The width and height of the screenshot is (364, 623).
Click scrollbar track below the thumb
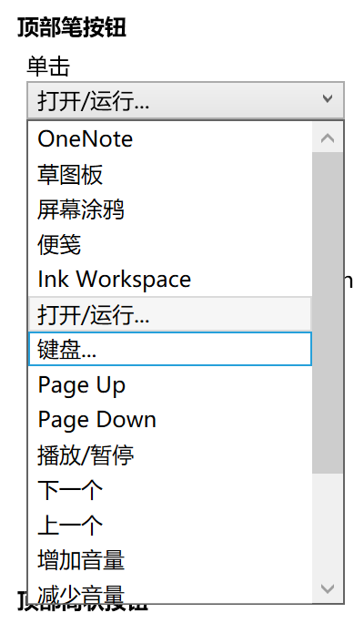coord(328,523)
